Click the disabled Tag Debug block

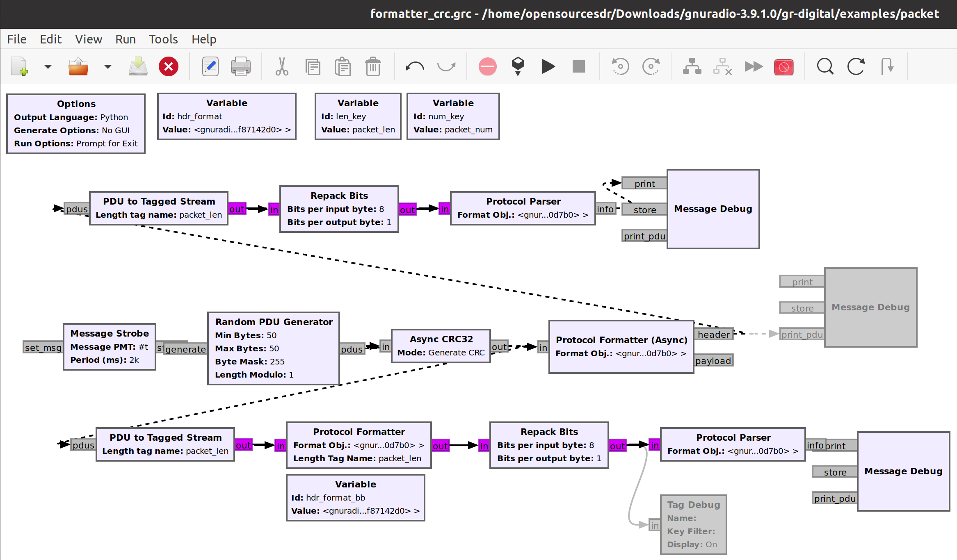pyautogui.click(x=693, y=524)
